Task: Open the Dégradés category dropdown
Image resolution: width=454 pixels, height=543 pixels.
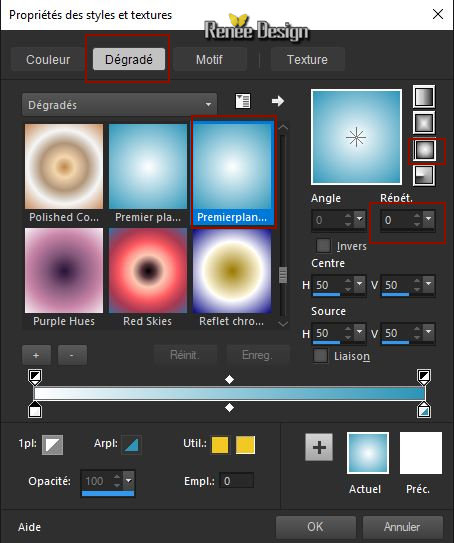Action: (x=119, y=105)
